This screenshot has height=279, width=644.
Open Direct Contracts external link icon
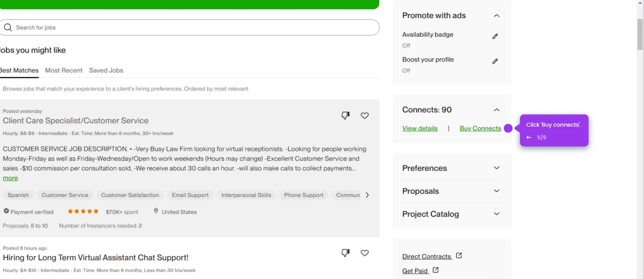coord(459,255)
